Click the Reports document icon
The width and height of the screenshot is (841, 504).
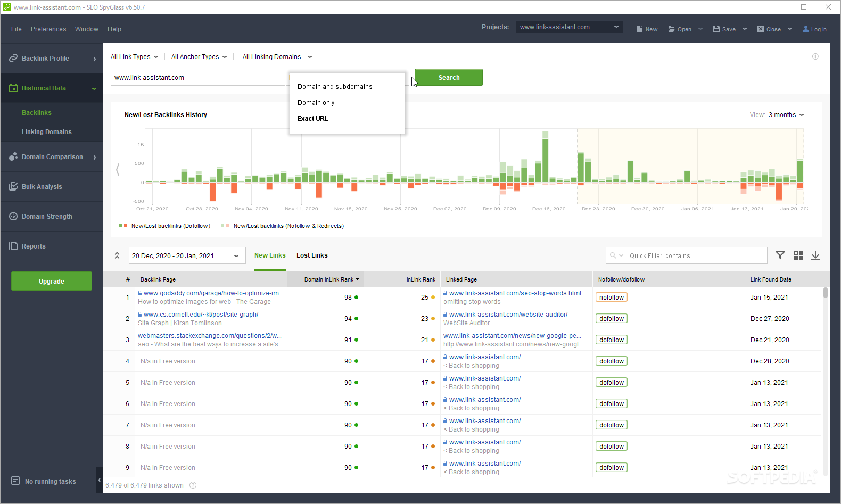click(x=13, y=246)
